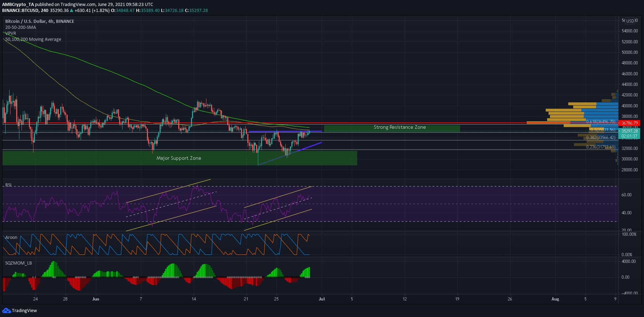Click the TradingView logo icon
This screenshot has width=644, height=317.
tap(6, 310)
